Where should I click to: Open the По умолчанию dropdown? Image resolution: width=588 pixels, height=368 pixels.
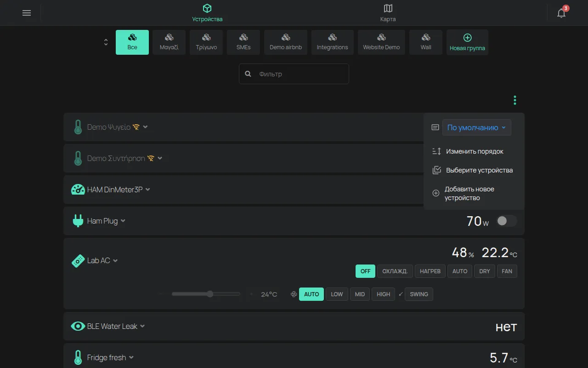pos(476,127)
